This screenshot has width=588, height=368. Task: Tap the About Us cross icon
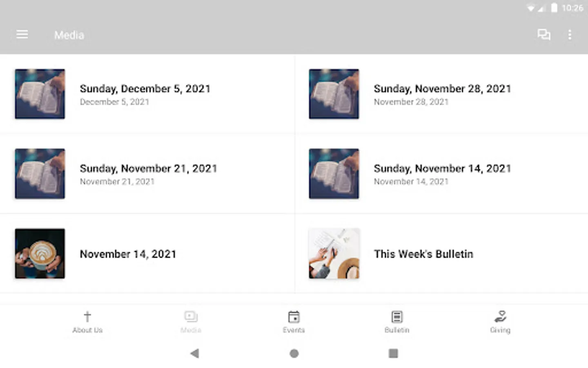click(87, 316)
